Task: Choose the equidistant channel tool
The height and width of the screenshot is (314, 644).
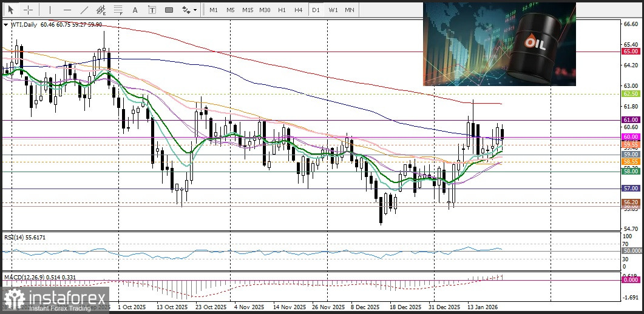Action: pyautogui.click(x=101, y=10)
